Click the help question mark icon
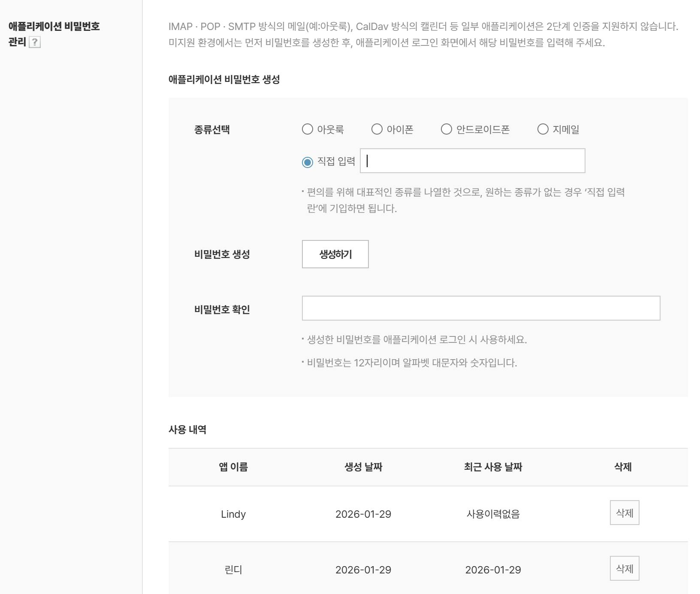This screenshot has width=700, height=594. click(35, 42)
